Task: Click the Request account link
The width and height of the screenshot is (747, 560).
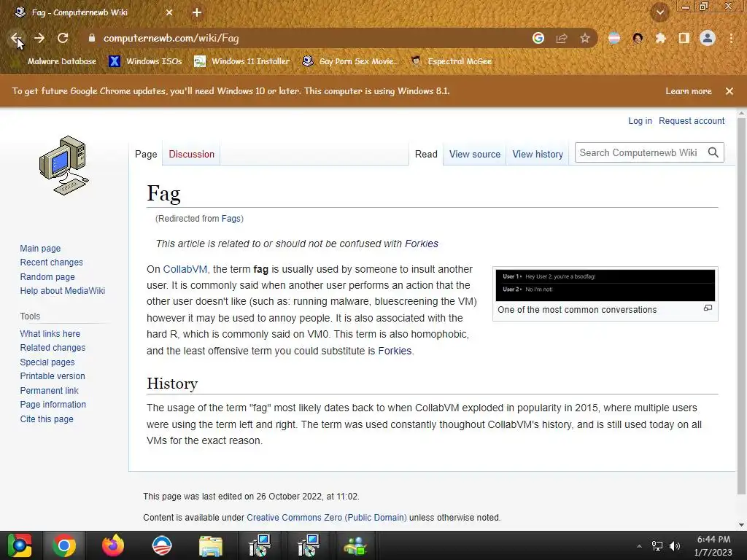Action: tap(692, 121)
